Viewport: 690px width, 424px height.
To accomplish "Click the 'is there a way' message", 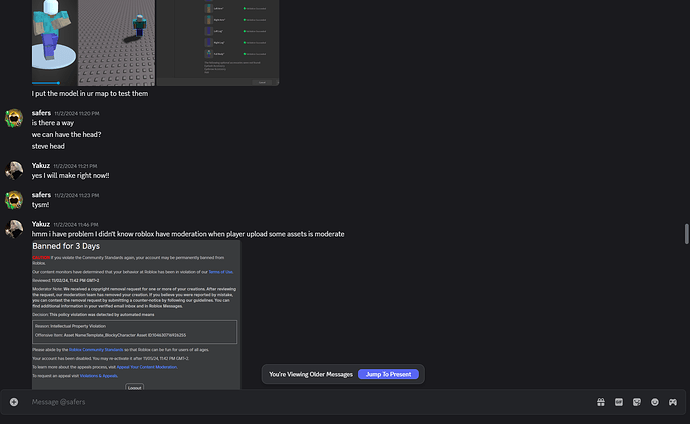I will 53,123.
